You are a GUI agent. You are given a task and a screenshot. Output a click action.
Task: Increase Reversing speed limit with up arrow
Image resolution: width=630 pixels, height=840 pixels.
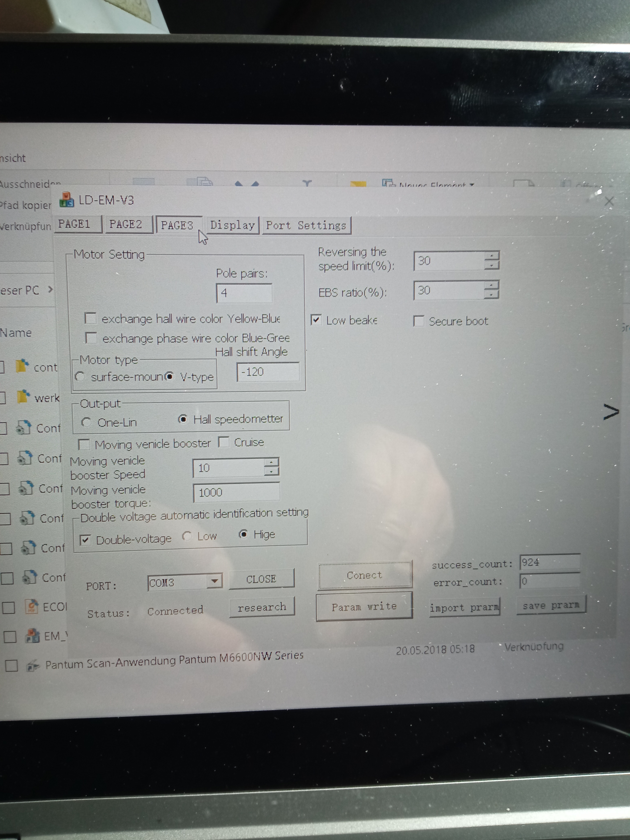point(492,256)
